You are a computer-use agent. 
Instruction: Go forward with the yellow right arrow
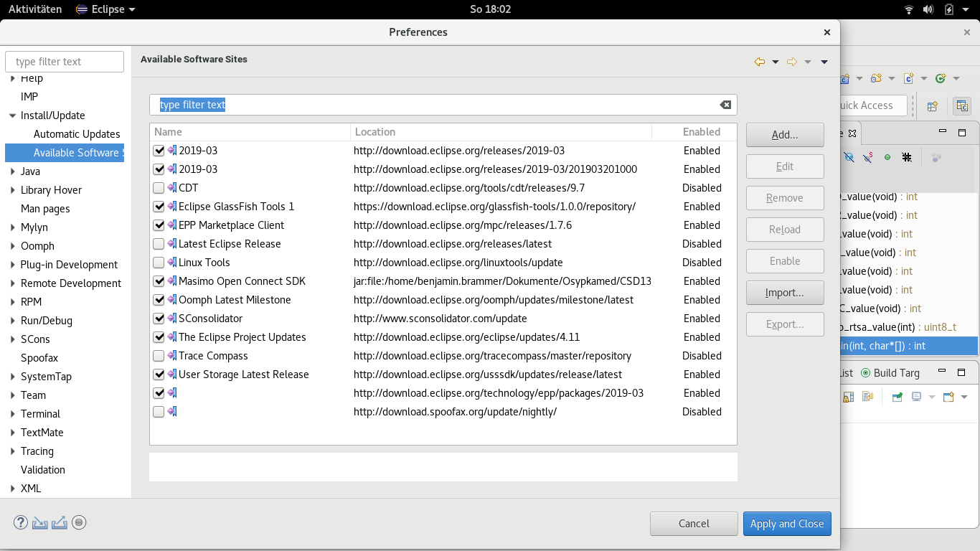tap(792, 62)
